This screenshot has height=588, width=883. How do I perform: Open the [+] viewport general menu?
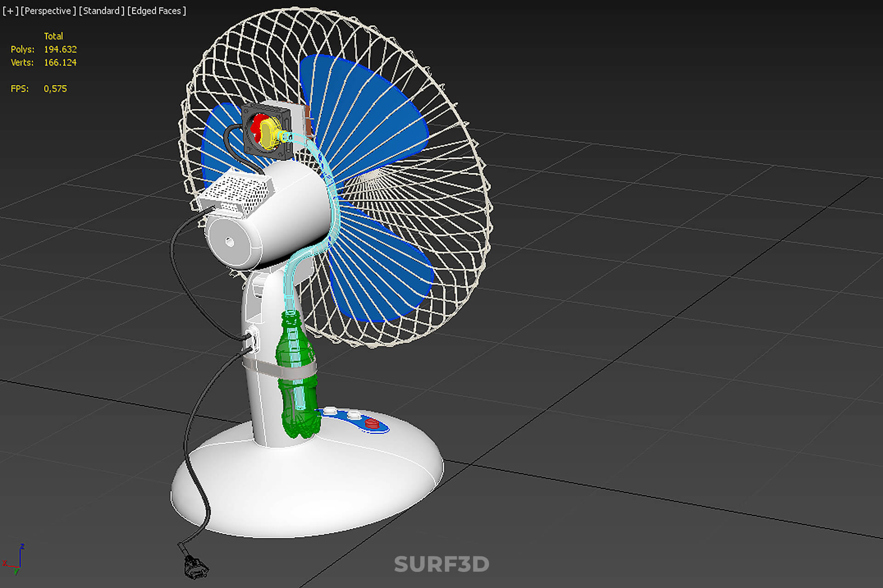(10, 11)
